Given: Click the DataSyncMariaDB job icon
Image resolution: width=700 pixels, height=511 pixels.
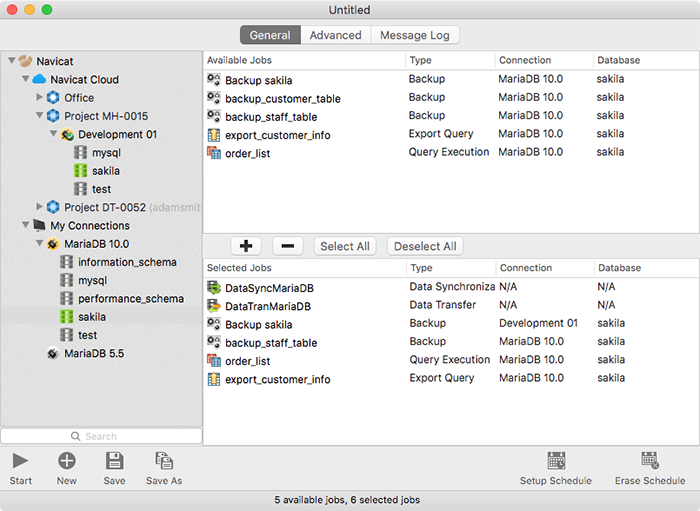Looking at the screenshot, I should click(x=214, y=287).
